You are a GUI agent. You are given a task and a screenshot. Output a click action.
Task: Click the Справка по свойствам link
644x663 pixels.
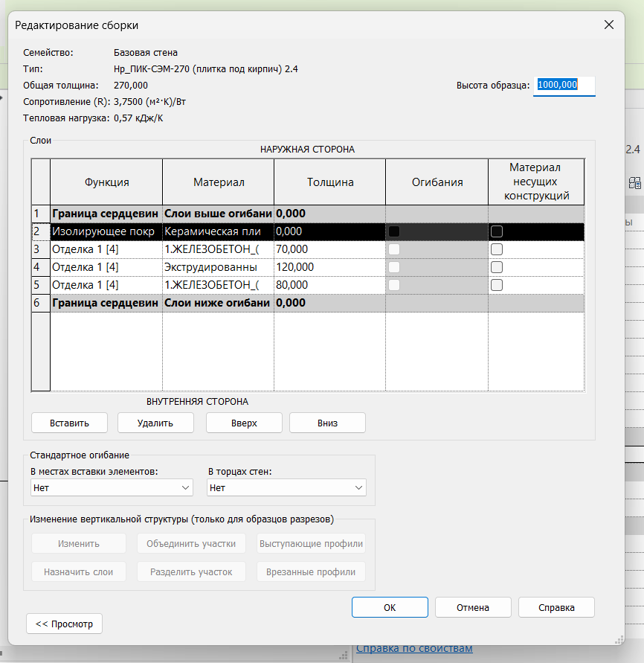click(x=414, y=649)
